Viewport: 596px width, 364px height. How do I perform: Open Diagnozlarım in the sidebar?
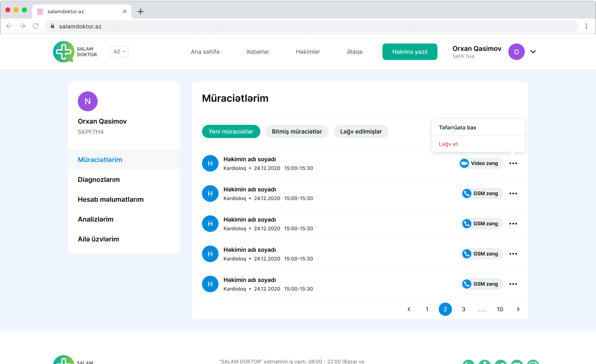(99, 180)
